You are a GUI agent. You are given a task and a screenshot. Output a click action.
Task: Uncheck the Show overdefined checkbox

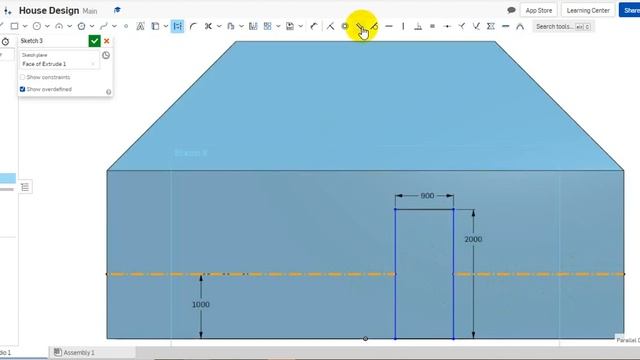click(x=22, y=89)
